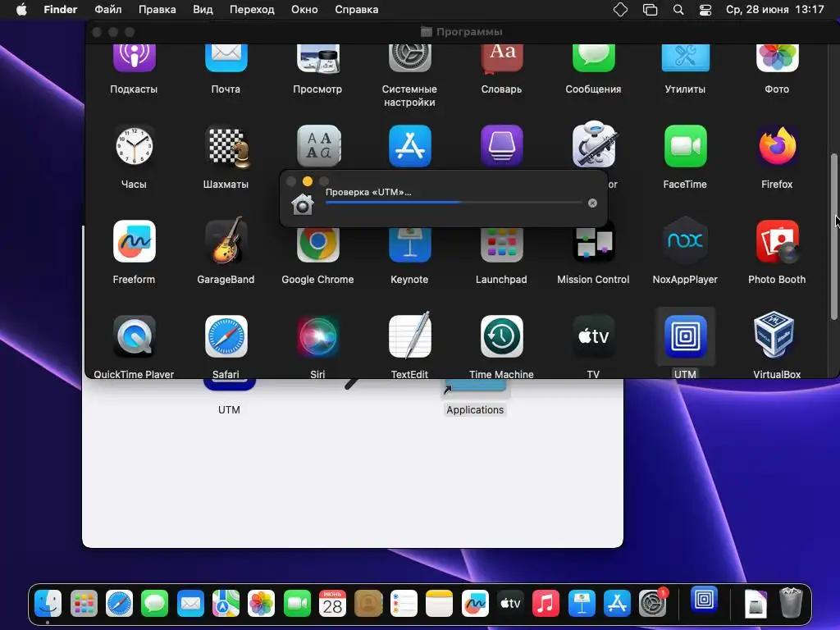
Task: Select the QuickTime Player app icon
Action: (135, 336)
